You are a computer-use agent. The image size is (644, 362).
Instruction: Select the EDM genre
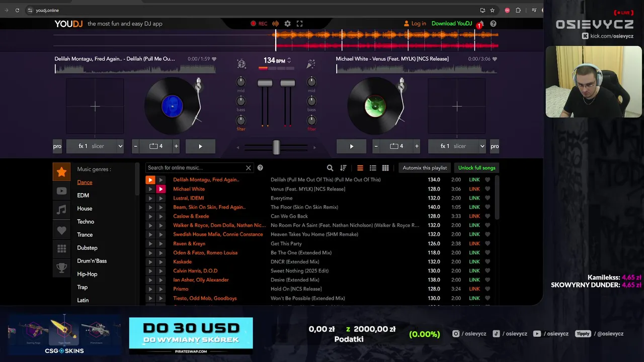click(83, 195)
